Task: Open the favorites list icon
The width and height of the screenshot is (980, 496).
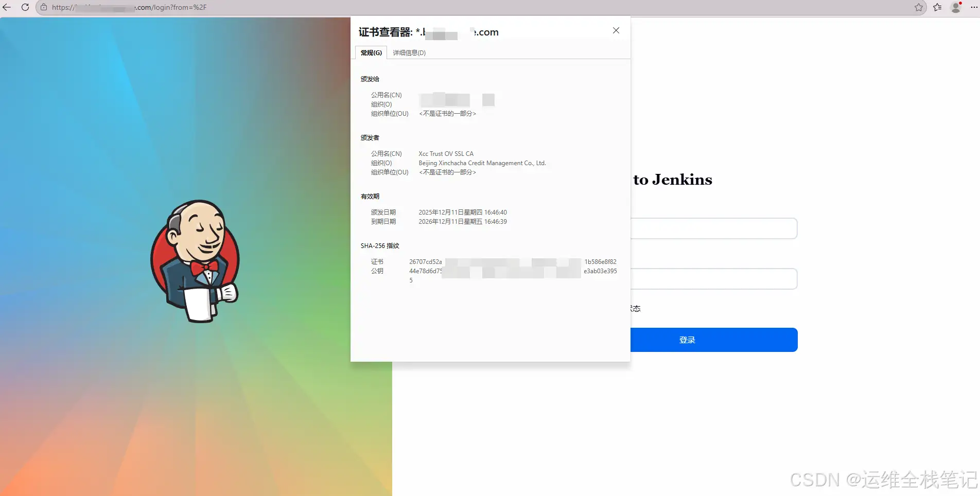Action: (x=937, y=7)
